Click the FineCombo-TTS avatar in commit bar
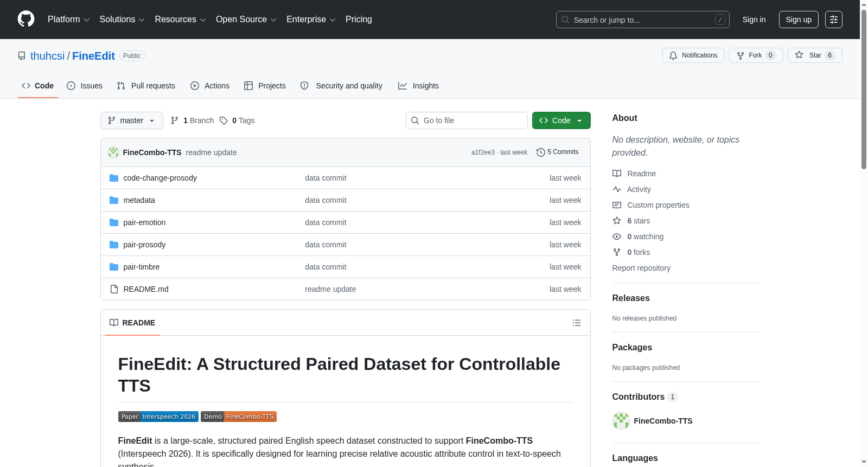This screenshot has height=467, width=868. pyautogui.click(x=113, y=152)
